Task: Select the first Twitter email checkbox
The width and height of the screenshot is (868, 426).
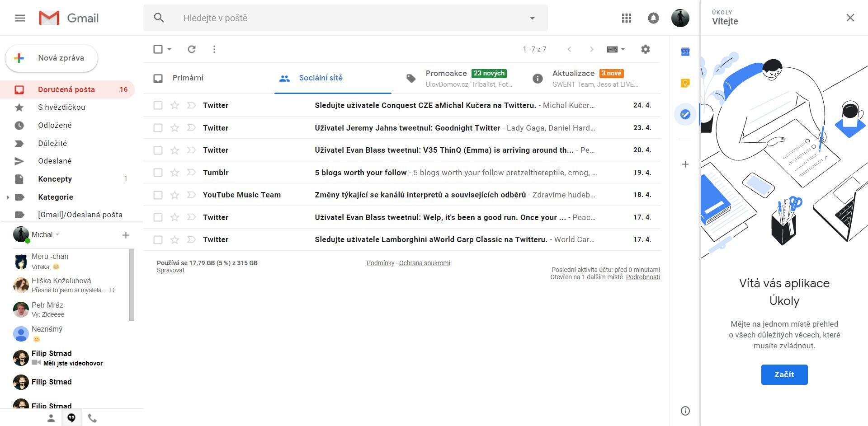Action: (158, 105)
